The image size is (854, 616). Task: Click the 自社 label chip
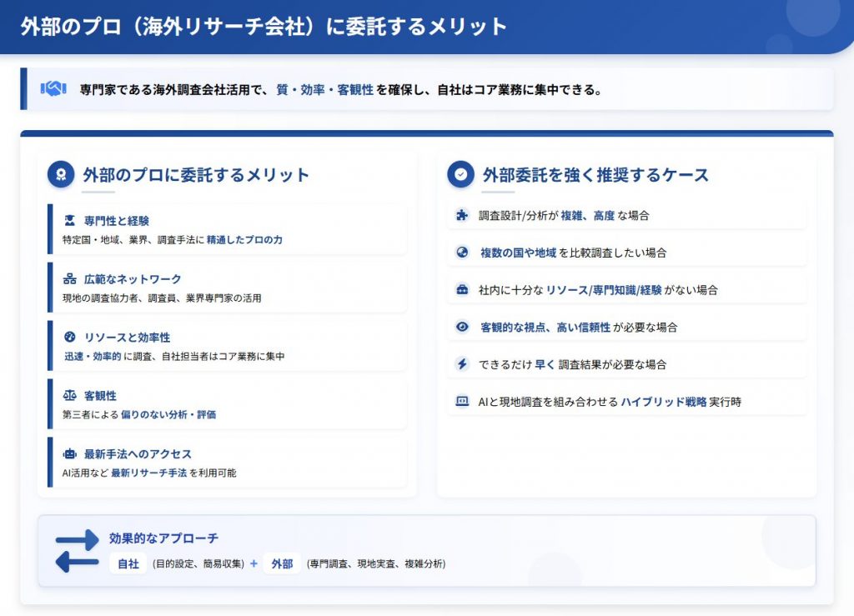click(128, 564)
